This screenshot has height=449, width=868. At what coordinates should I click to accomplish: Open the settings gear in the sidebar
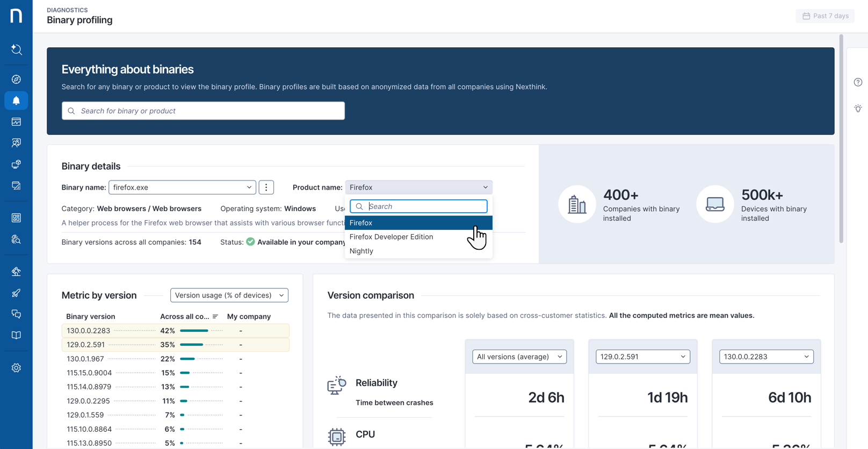[16, 368]
